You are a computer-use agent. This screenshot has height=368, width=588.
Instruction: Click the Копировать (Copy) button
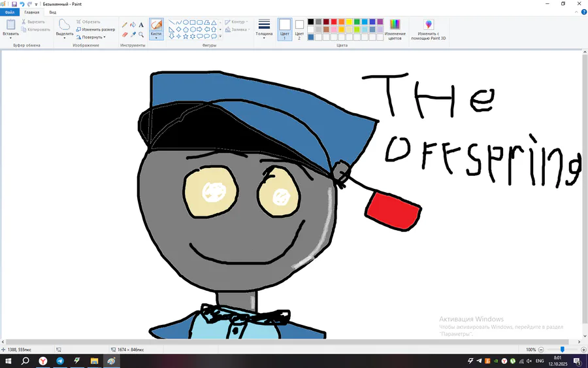pyautogui.click(x=36, y=29)
